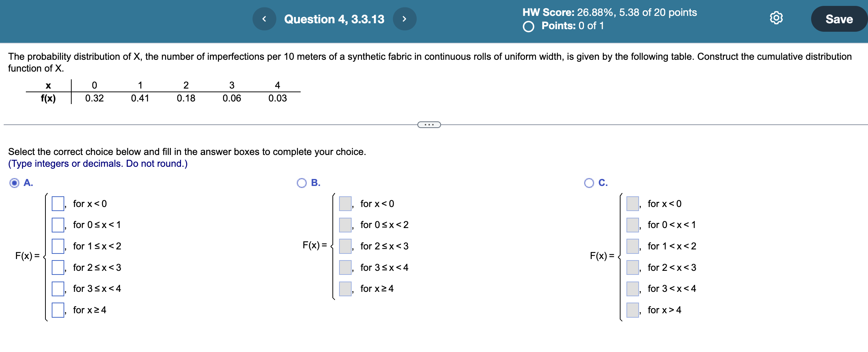Click the ellipsis divider to collapse question

pos(429,124)
